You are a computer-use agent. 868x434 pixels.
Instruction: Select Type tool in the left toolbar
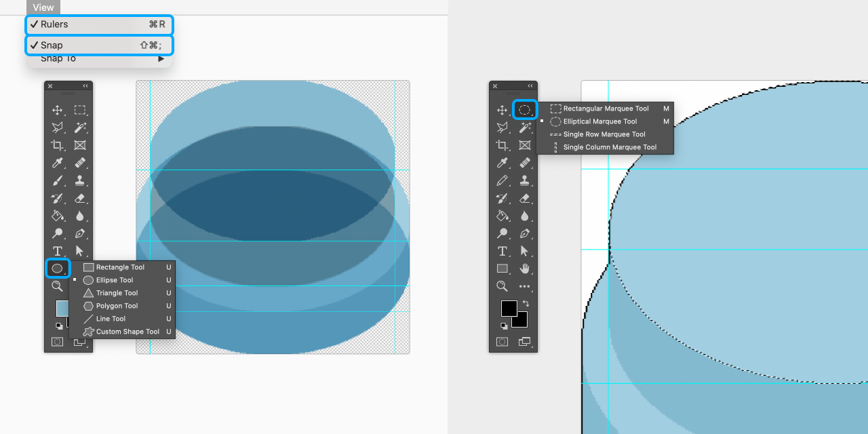pos(58,251)
